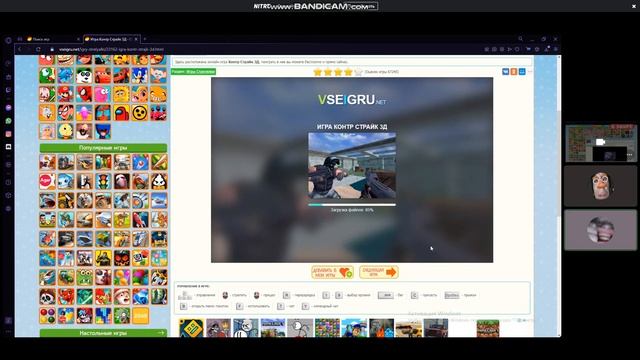
Task: Select the bottom participant video tile
Action: coord(600,230)
